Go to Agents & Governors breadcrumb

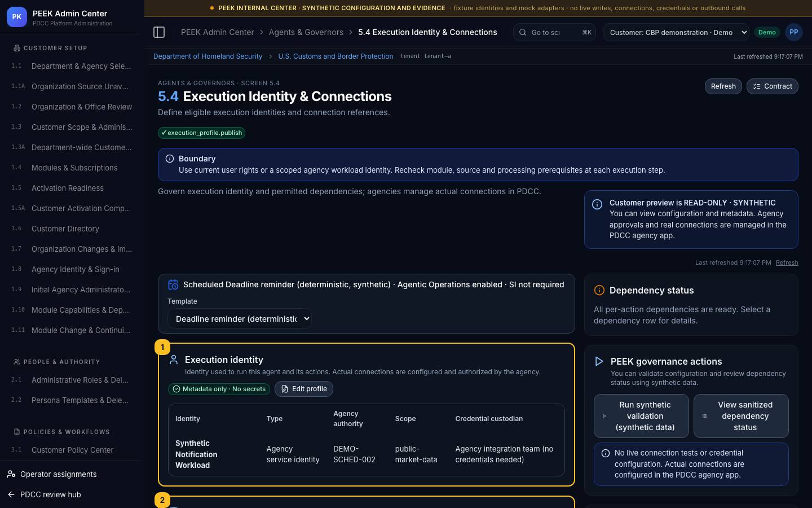306,32
